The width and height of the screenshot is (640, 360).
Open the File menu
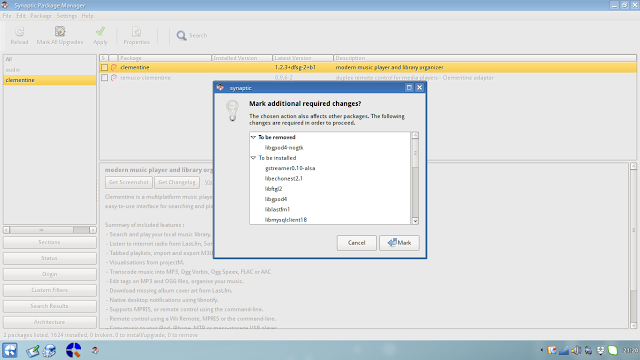pos(7,16)
